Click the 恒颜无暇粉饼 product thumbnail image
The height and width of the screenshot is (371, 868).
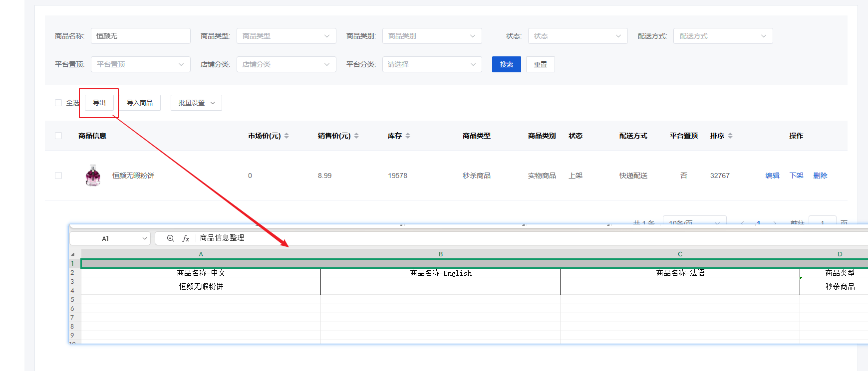coord(93,176)
